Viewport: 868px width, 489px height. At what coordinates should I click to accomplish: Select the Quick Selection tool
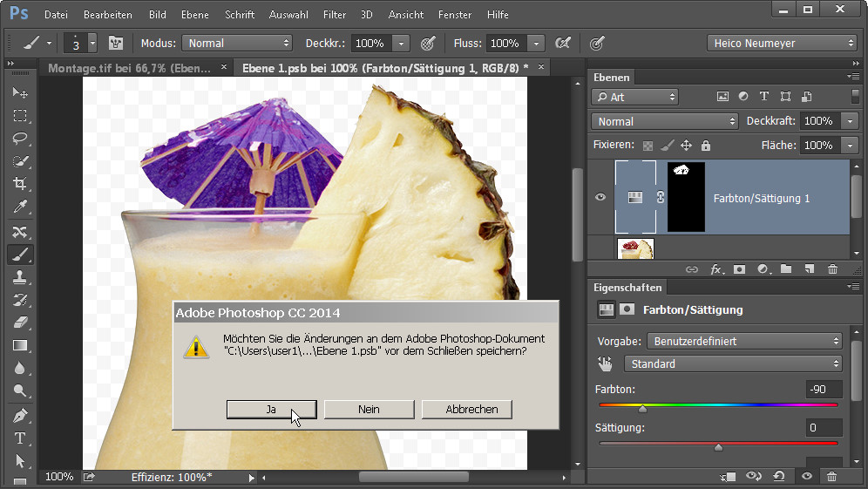coord(20,161)
